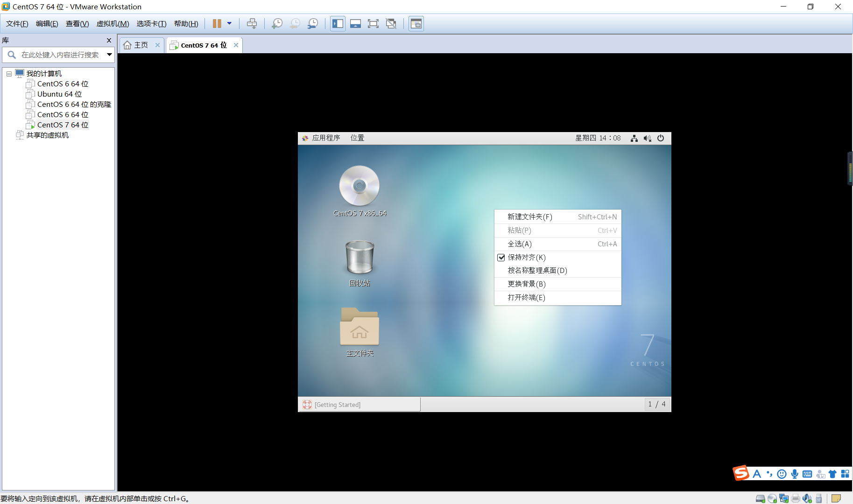853x504 pixels.
Task: Open the Sogou skin shirt icon
Action: pos(832,474)
